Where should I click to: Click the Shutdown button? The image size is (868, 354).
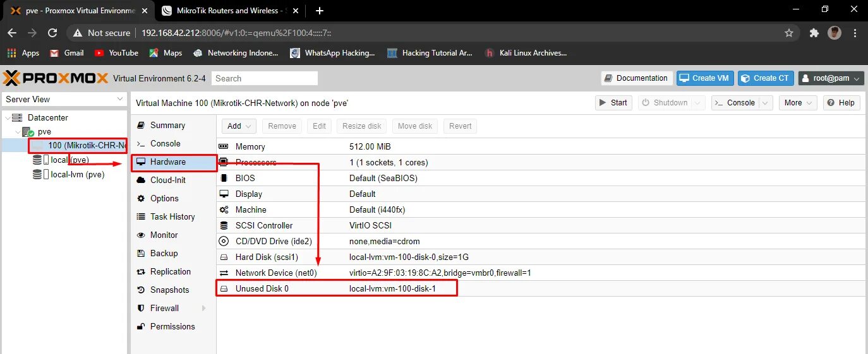tap(665, 103)
